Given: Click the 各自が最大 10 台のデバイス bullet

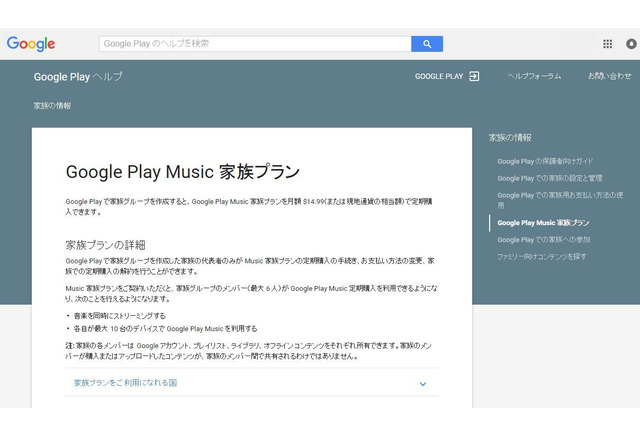Looking at the screenshot, I should click(x=165, y=328).
